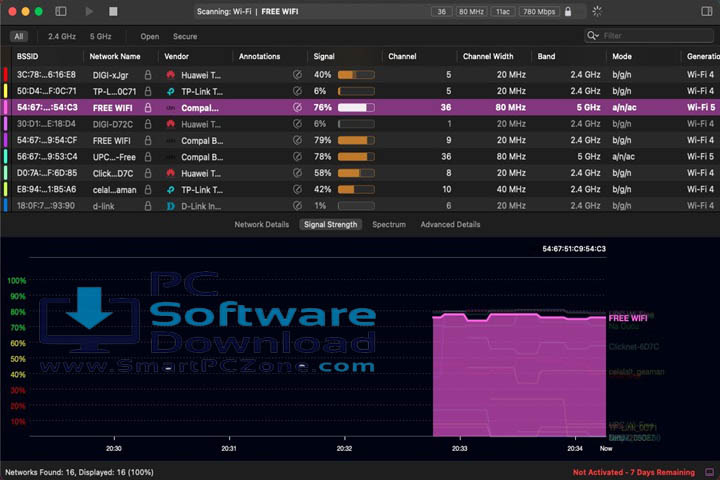Viewport: 720px width, 480px height.
Task: Start scanning with the play button
Action: (x=89, y=11)
